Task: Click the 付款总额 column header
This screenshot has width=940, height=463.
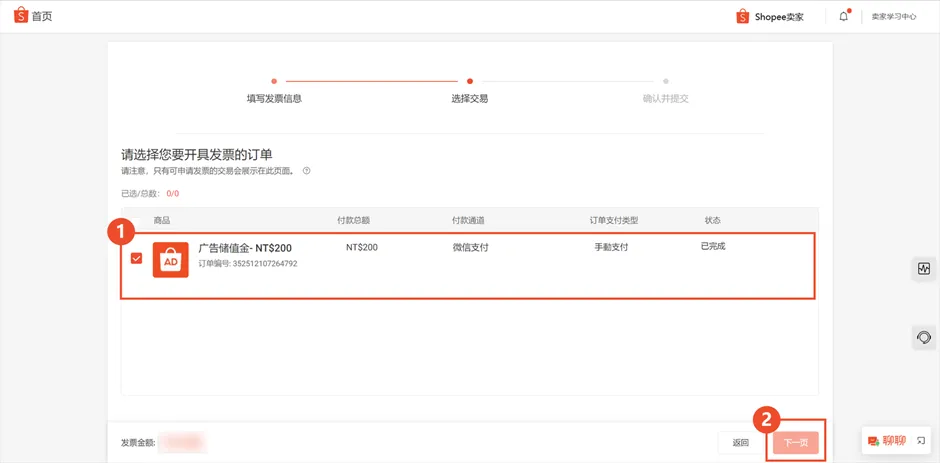Action: 354,220
